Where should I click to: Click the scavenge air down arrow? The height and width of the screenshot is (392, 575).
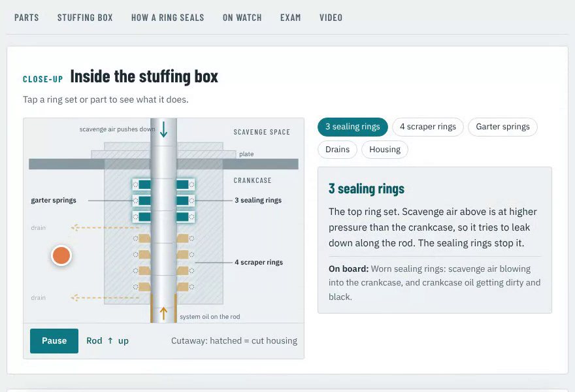point(163,129)
